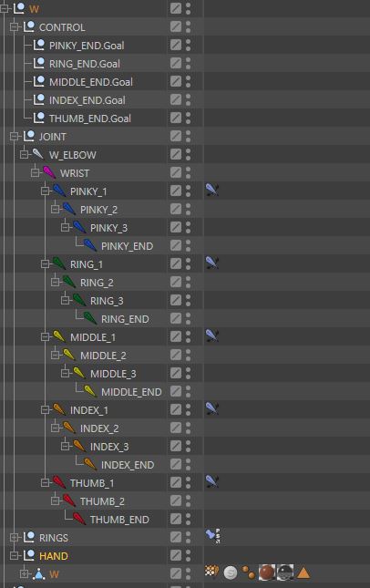370x588 pixels.
Task: Click the constraint tag on RINGS
Action: point(213,536)
